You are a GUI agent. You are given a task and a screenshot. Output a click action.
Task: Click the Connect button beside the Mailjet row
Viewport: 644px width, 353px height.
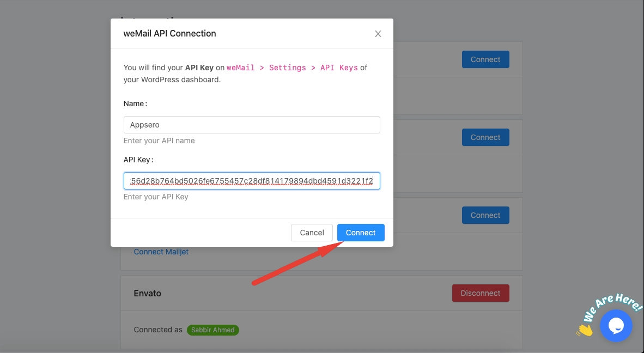485,215
